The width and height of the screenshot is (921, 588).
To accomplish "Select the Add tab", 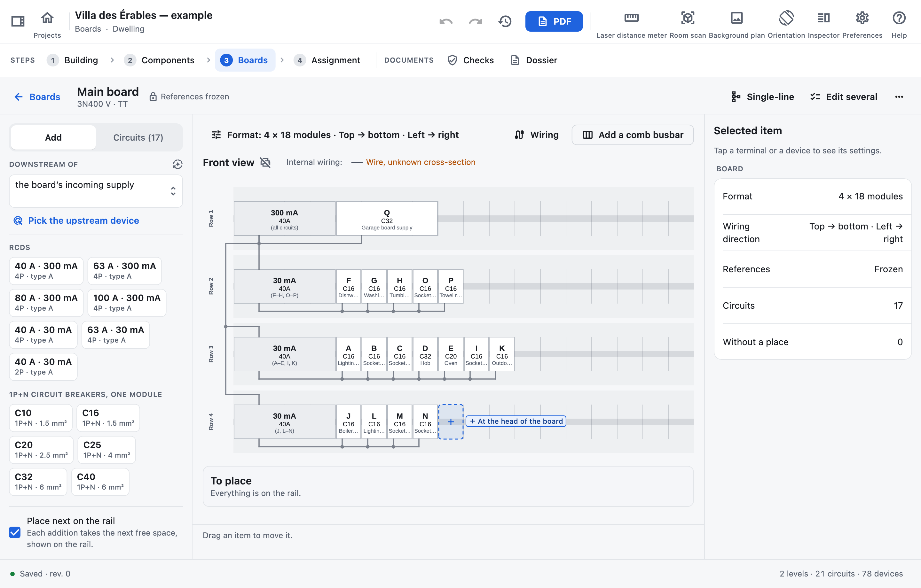I will (53, 138).
